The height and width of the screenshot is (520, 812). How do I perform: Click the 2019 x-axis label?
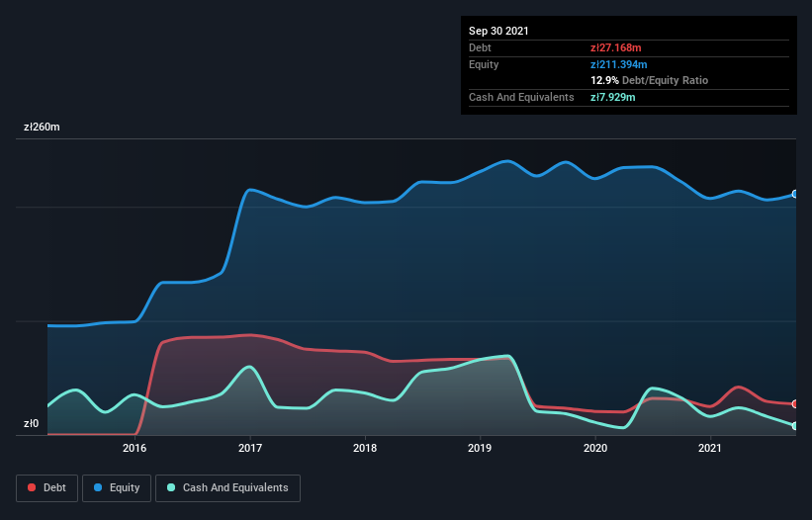480,448
